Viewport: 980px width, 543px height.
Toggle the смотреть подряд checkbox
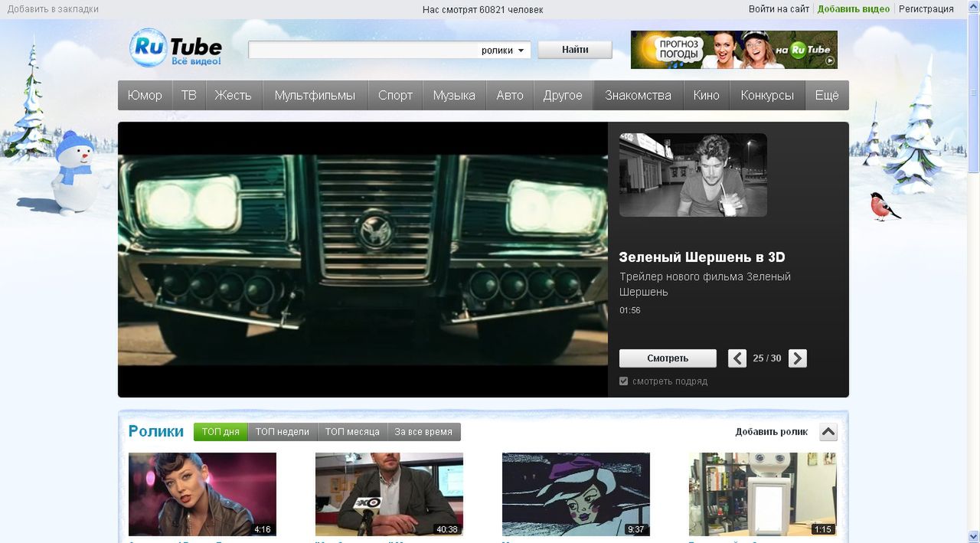(x=623, y=381)
